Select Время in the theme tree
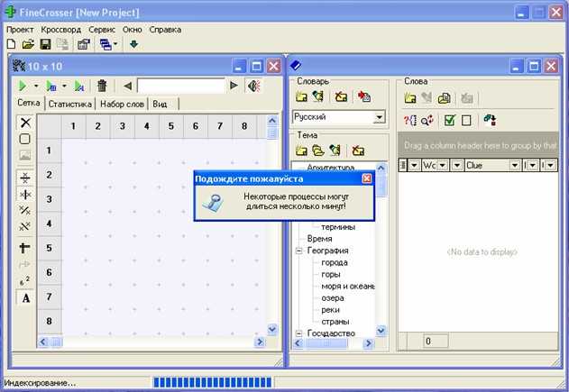The image size is (569, 392). coord(320,239)
